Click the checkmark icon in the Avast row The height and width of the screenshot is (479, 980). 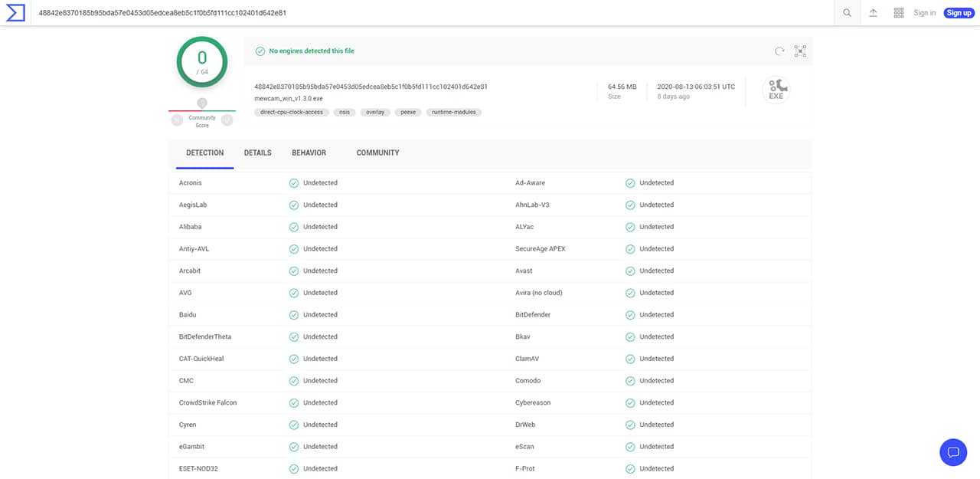[x=630, y=271]
